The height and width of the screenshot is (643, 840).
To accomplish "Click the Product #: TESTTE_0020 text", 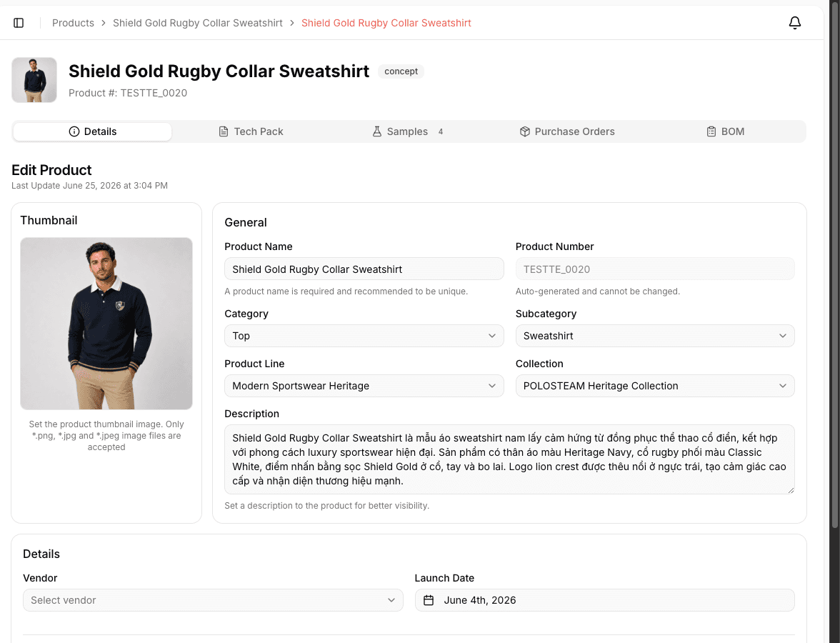I will [x=128, y=93].
